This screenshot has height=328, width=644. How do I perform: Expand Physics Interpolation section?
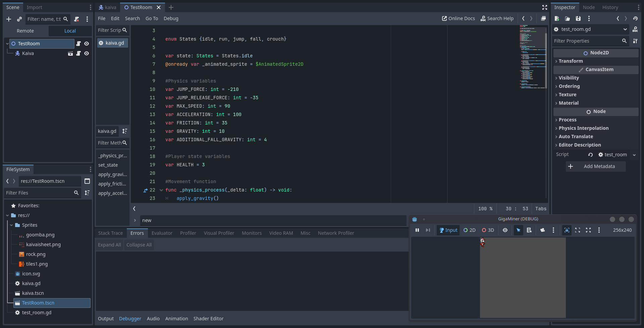pos(596,128)
